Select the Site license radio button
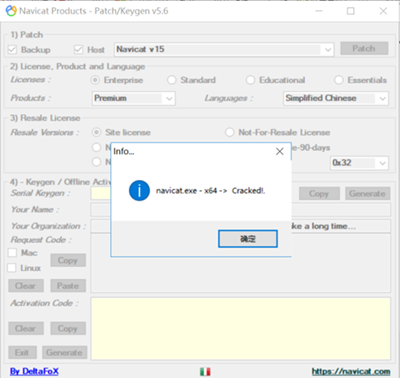The image size is (400, 378). point(96,132)
